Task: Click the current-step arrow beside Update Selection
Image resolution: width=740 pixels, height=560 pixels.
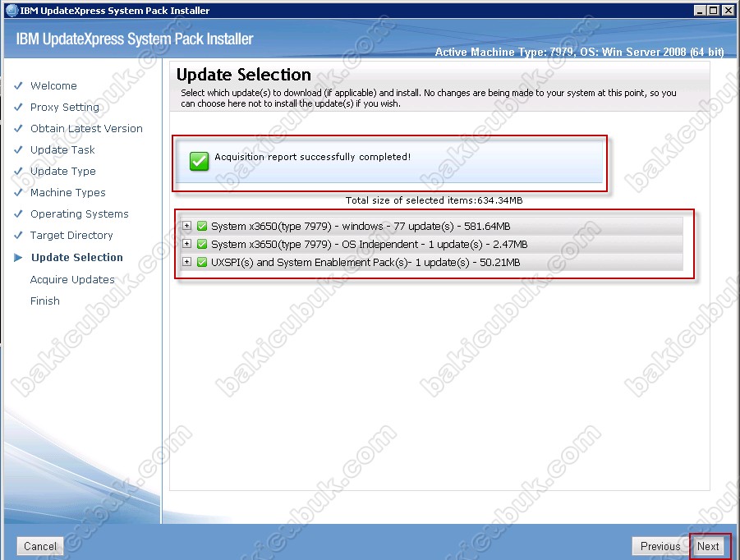Action: click(x=18, y=258)
